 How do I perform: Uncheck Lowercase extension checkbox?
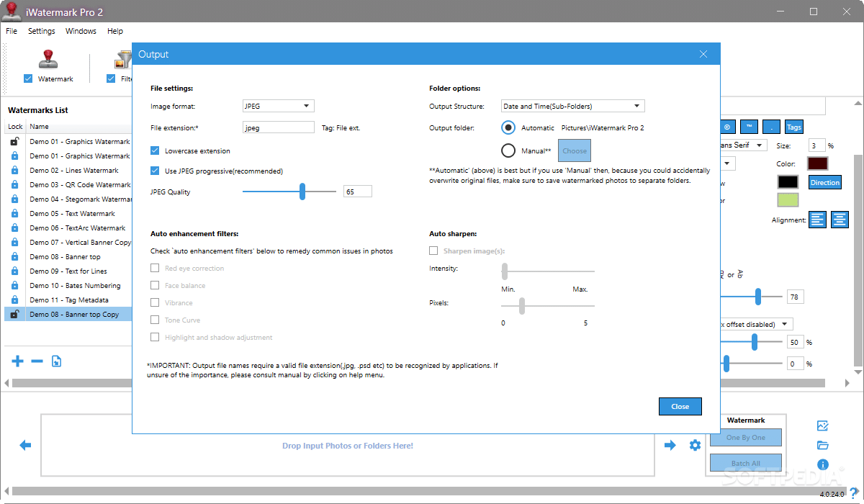point(155,151)
